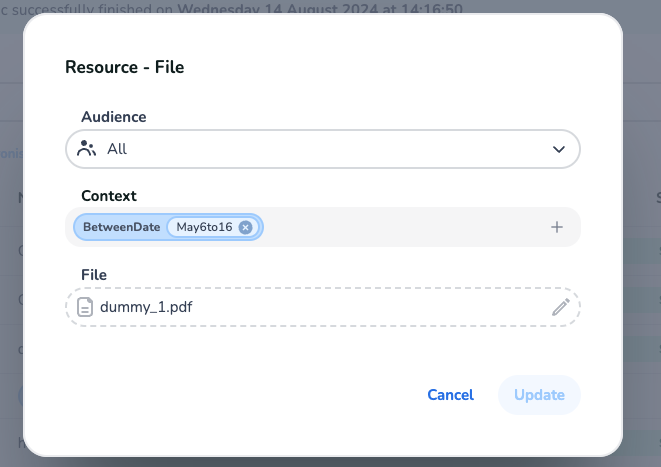The height and width of the screenshot is (467, 661).
Task: Click the File field label
Action: point(94,274)
